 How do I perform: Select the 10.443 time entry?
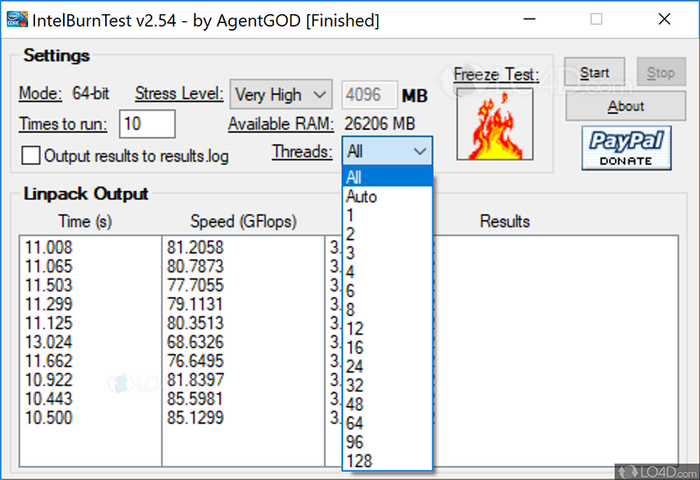click(x=48, y=399)
